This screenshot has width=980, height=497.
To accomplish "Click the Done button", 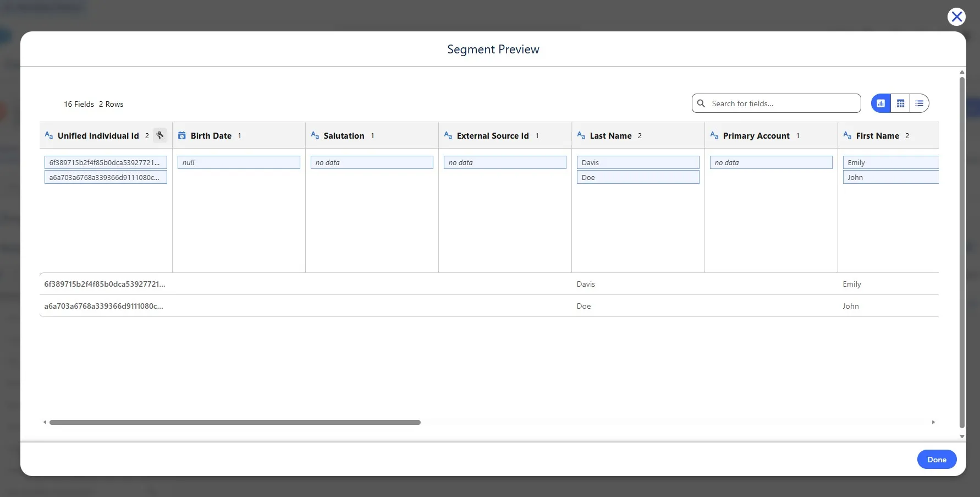I will 937,460.
